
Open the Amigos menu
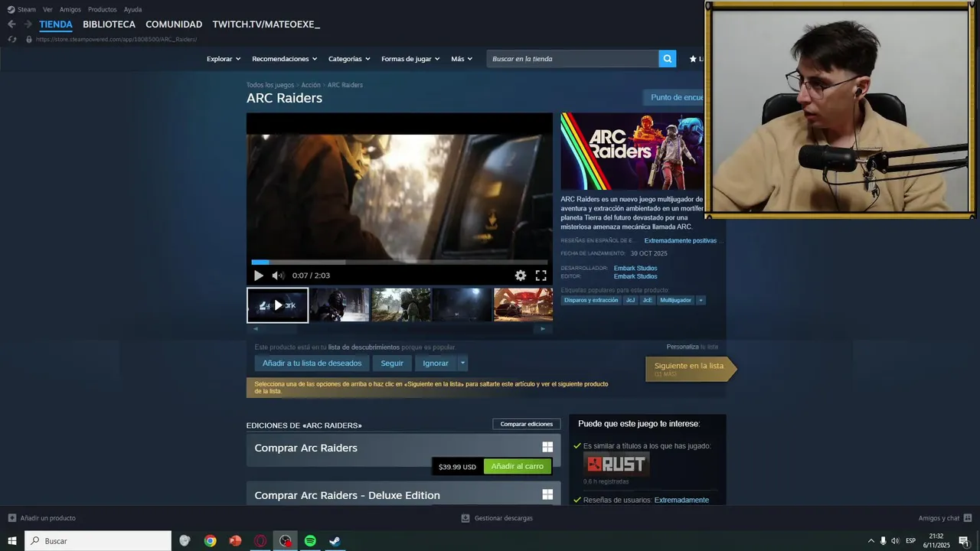tap(70, 9)
